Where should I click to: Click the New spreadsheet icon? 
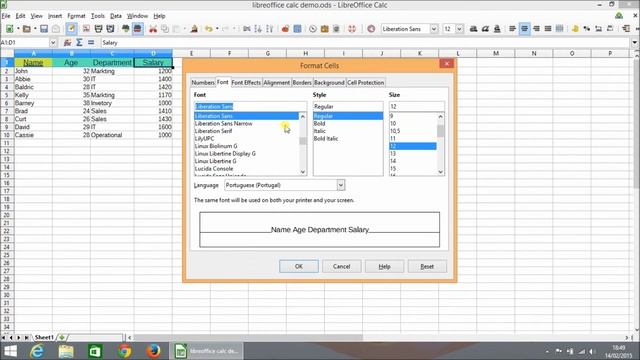pyautogui.click(x=9, y=29)
